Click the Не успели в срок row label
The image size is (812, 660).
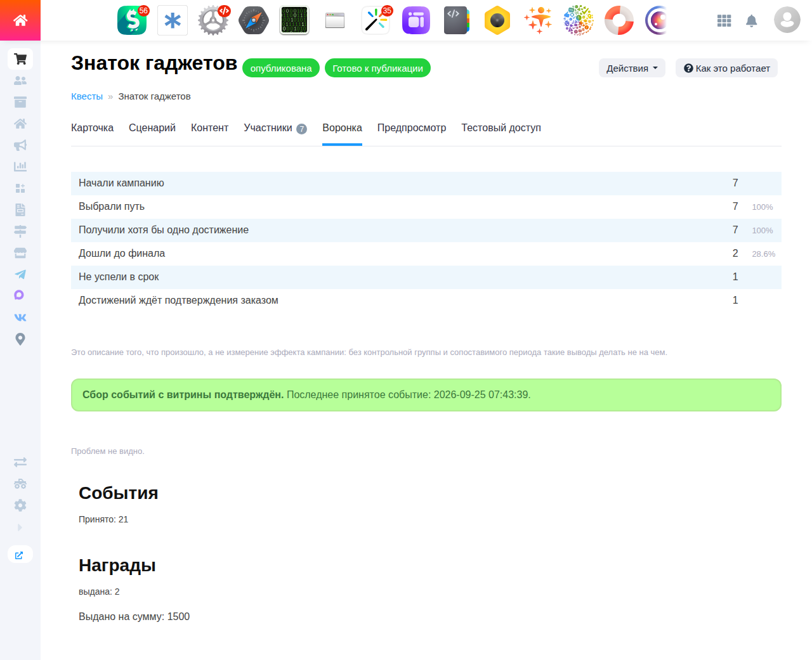click(119, 276)
